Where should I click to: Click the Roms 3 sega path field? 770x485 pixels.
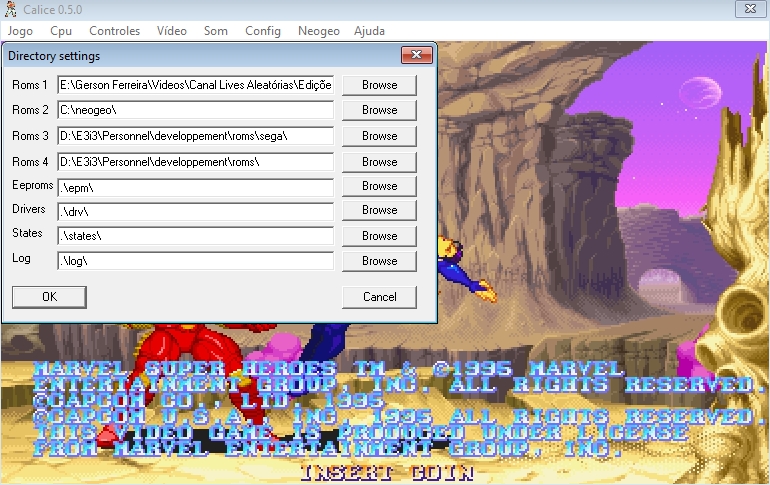click(195, 136)
